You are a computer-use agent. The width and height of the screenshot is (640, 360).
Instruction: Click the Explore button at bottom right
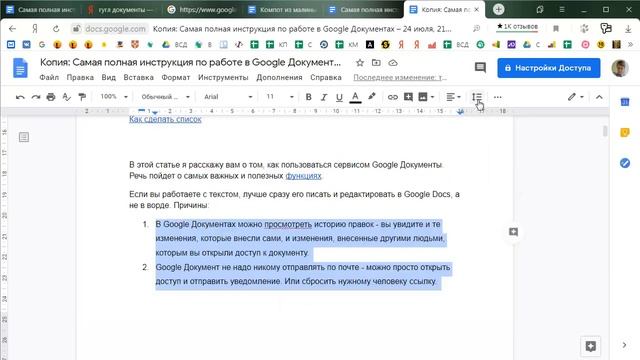coord(591,346)
